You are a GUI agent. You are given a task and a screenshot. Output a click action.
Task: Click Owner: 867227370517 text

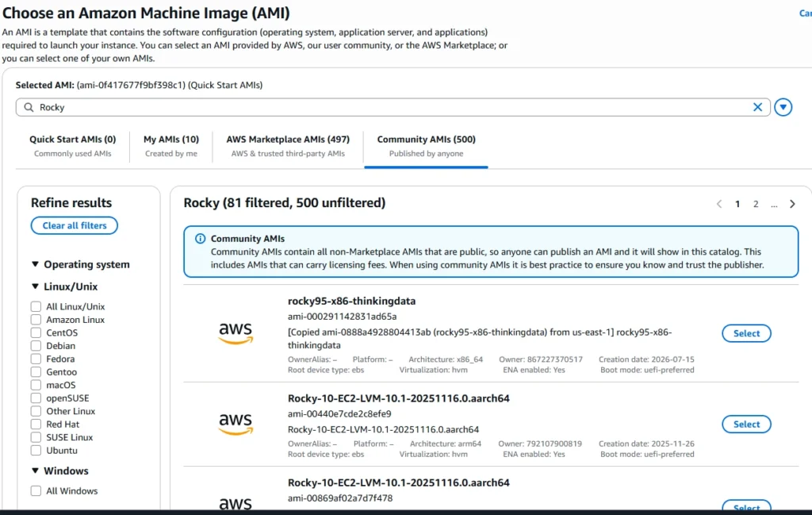541,359
